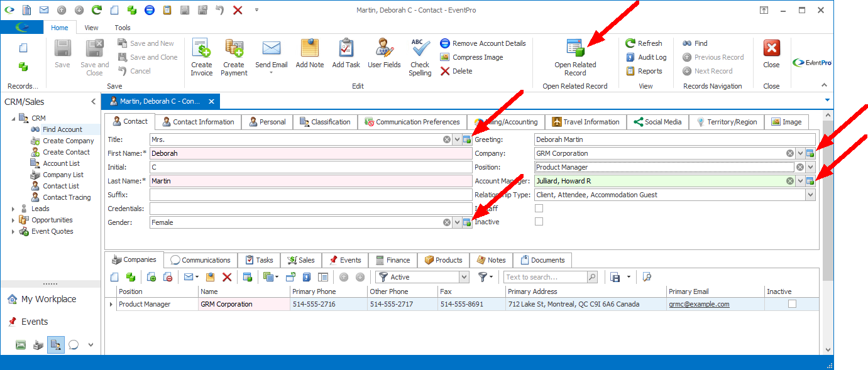Toggle the Inactive checkbox on the contact form
The image size is (868, 370).
tap(539, 222)
